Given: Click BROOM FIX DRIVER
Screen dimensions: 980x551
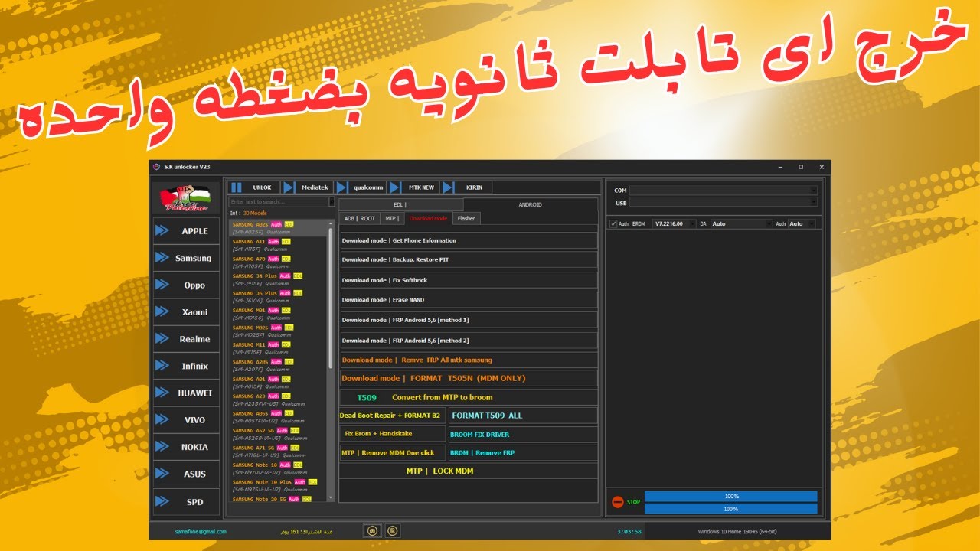Looking at the screenshot, I should [523, 434].
